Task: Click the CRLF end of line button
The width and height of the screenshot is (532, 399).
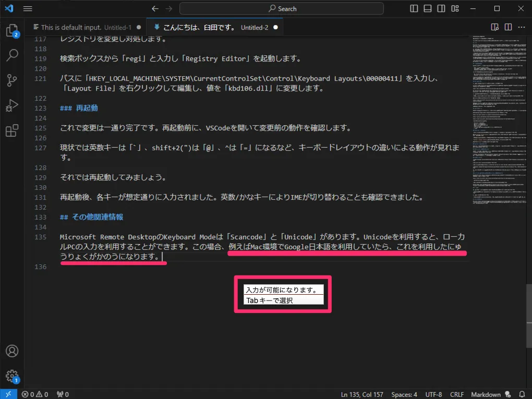Action: point(456,394)
